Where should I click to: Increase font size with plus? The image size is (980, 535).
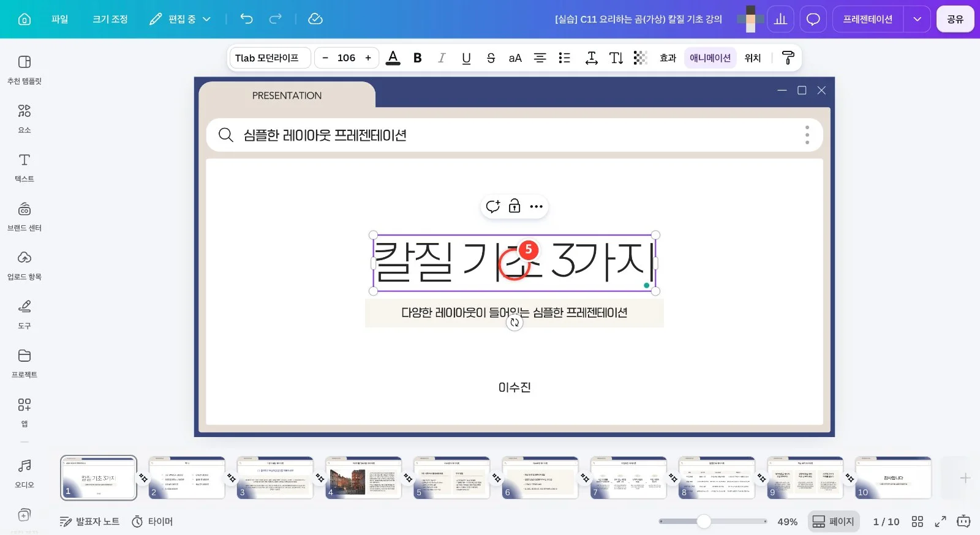[x=368, y=58]
